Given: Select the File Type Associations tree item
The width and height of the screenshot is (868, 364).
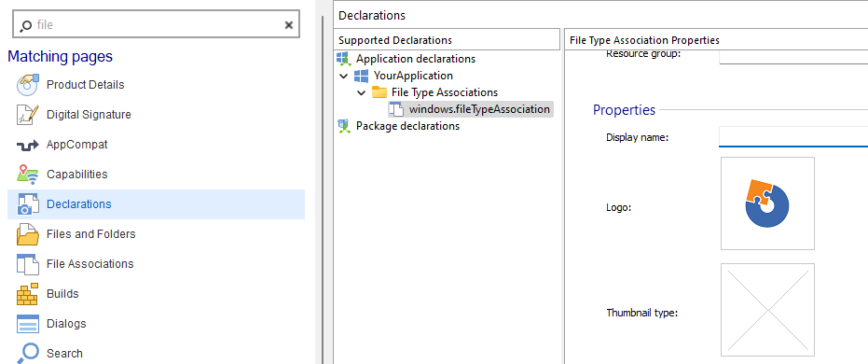Looking at the screenshot, I should click(x=445, y=92).
